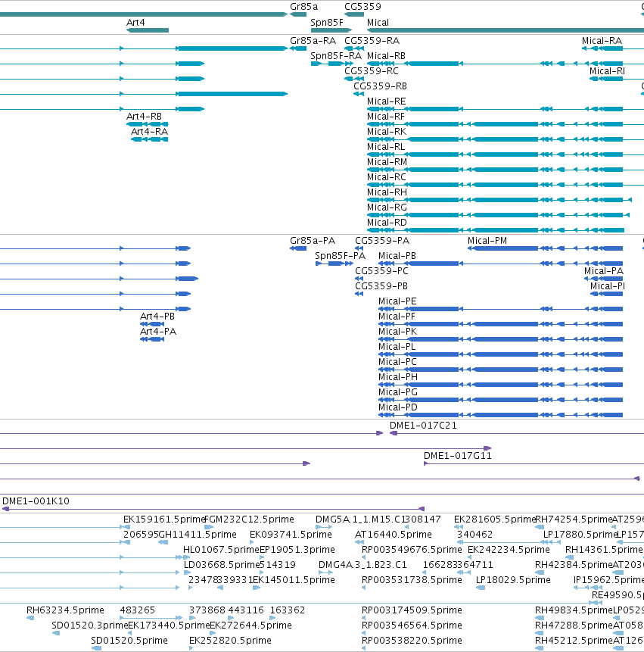The width and height of the screenshot is (644, 652).
Task: Open the AT16440.5prime EST label
Action: point(394,535)
